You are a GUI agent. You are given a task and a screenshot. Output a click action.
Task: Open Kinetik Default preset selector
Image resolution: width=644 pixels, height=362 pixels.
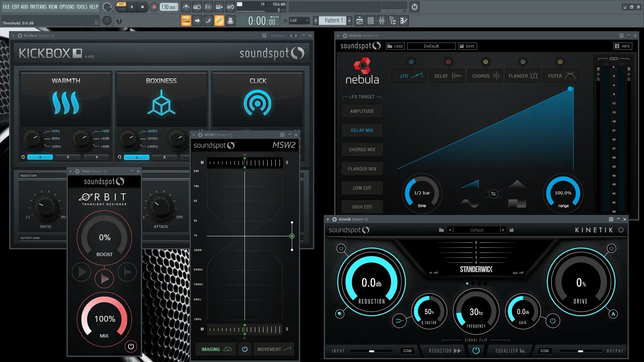click(477, 230)
